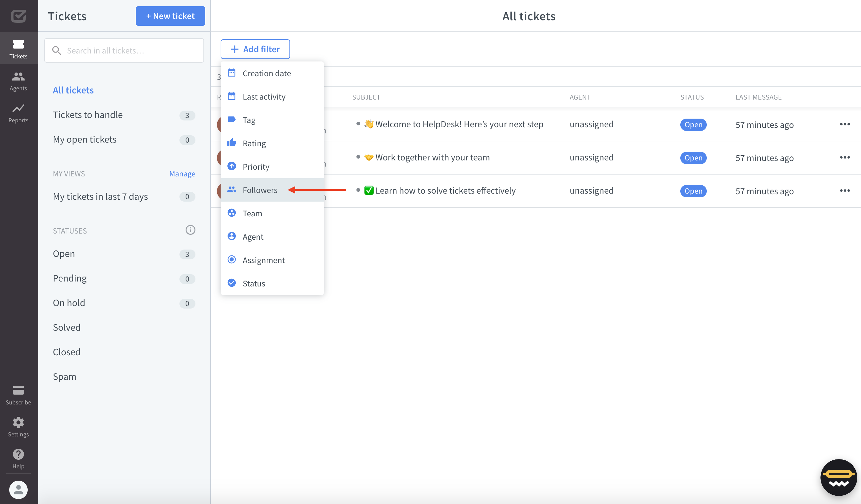Click the New ticket button
The height and width of the screenshot is (504, 861).
point(170,16)
